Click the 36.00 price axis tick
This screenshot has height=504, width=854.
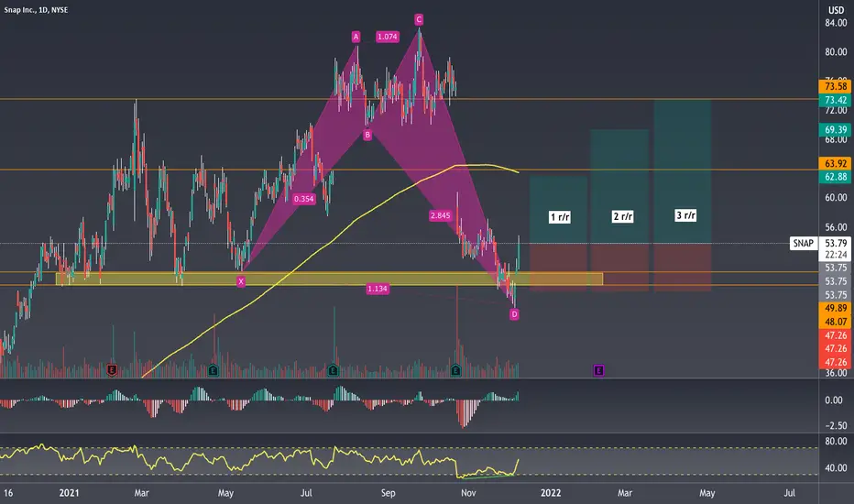[x=836, y=373]
